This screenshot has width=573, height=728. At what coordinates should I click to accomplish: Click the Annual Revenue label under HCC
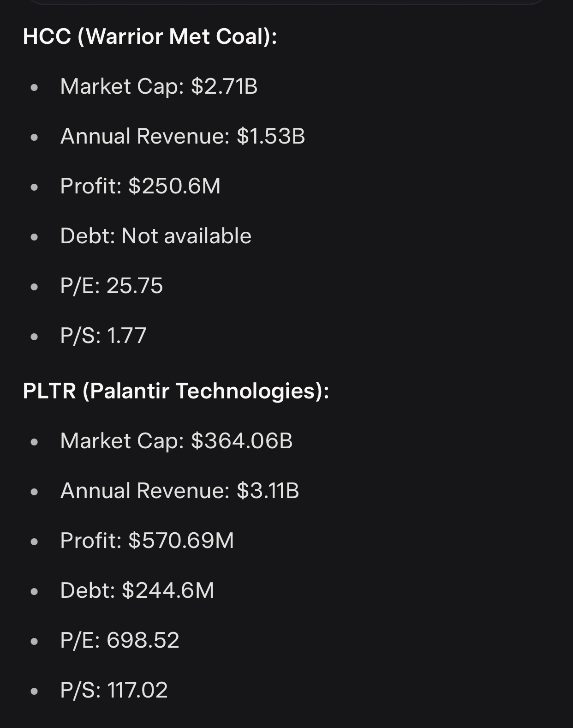coord(145,136)
